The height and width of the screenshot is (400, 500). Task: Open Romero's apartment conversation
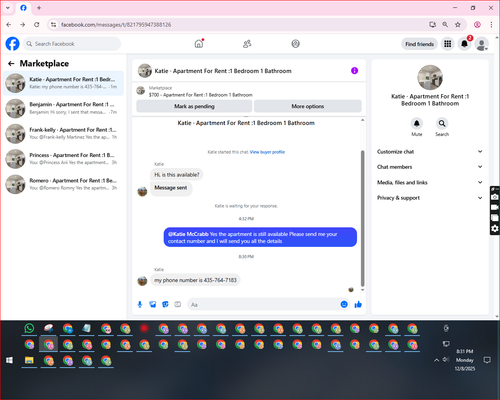click(64, 184)
